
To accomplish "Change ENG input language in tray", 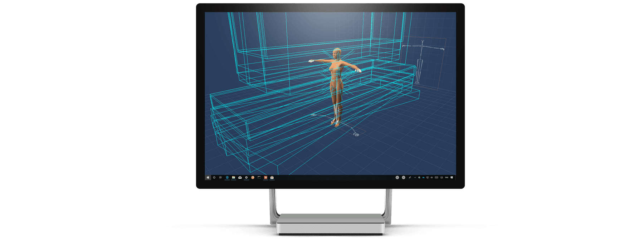I will coord(447,177).
